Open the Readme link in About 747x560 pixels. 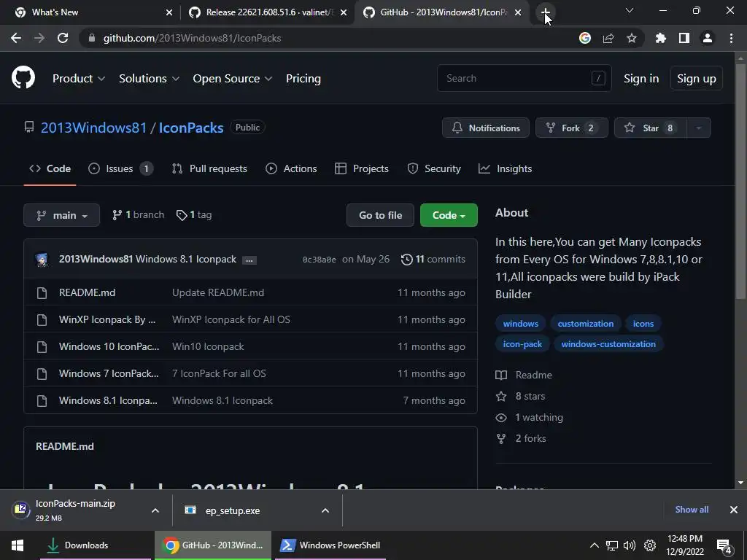[524, 375]
